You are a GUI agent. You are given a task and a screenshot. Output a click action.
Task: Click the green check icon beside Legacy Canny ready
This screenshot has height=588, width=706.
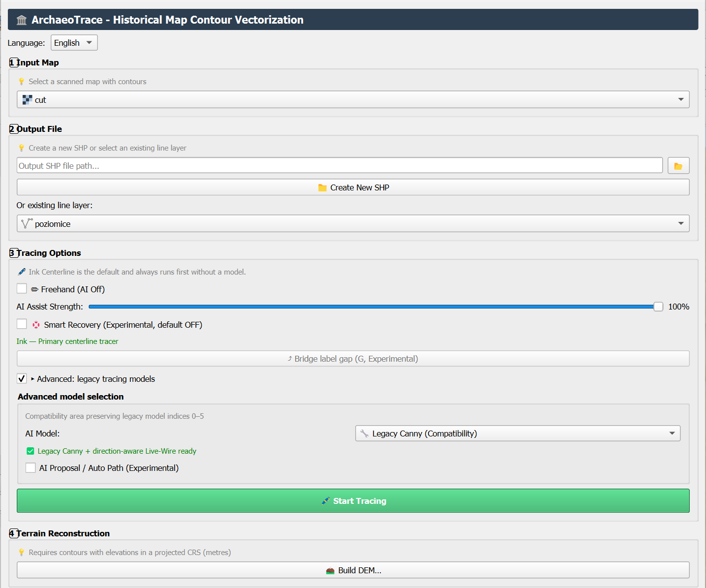31,451
